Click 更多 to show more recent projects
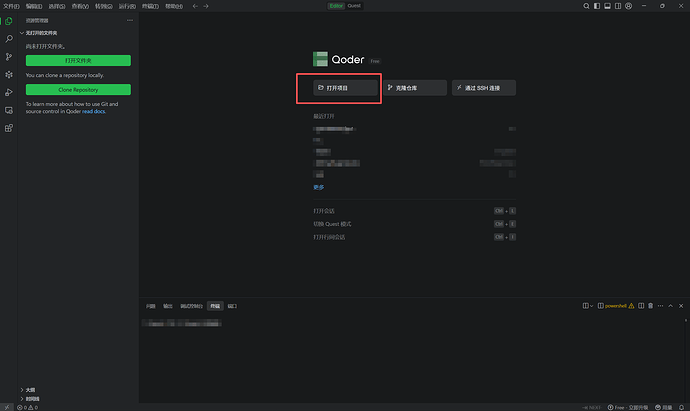The width and height of the screenshot is (690, 411). (x=319, y=187)
